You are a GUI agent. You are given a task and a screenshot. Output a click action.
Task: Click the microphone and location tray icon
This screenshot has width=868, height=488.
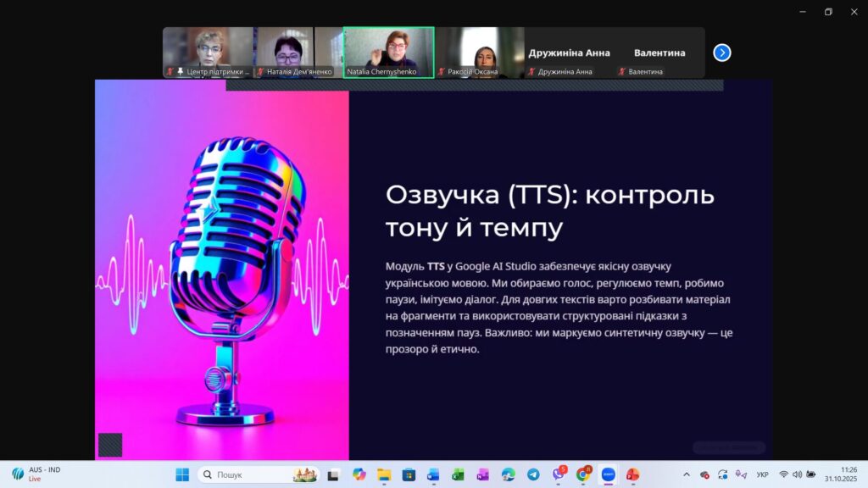(x=741, y=474)
